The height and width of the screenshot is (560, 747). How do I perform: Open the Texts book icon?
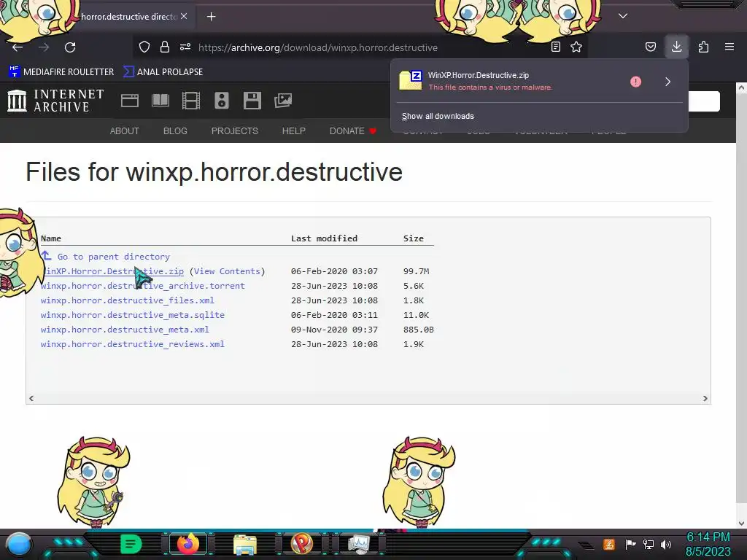tap(160, 101)
